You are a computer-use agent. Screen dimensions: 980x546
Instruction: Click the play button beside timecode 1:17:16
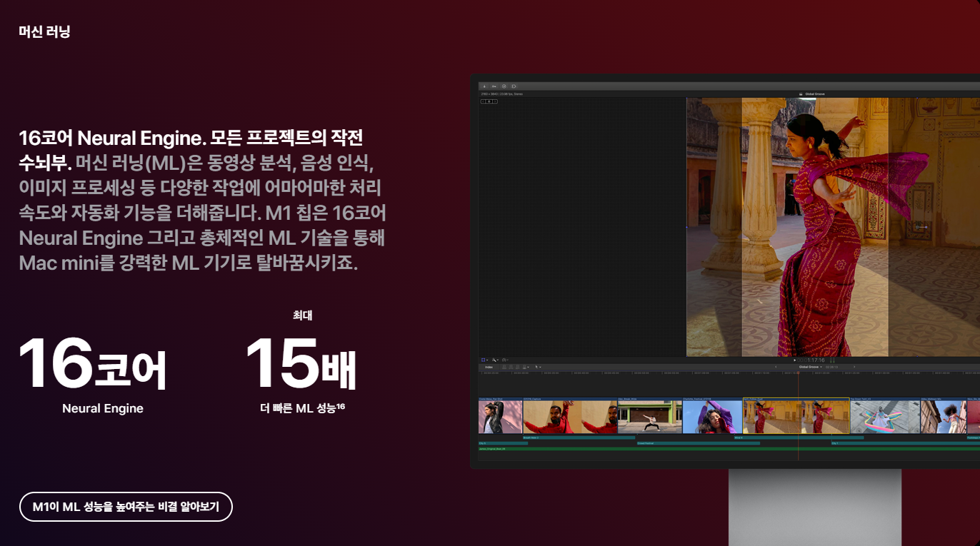pyautogui.click(x=794, y=360)
